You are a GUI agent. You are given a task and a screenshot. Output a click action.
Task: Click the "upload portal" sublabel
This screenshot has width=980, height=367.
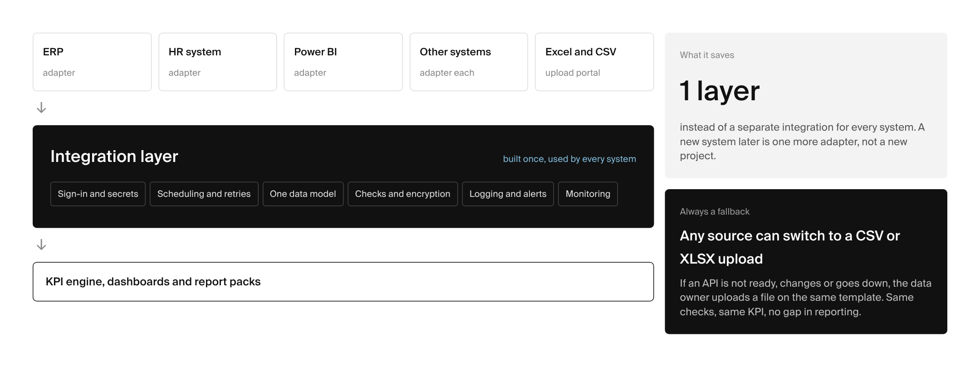[x=573, y=73]
